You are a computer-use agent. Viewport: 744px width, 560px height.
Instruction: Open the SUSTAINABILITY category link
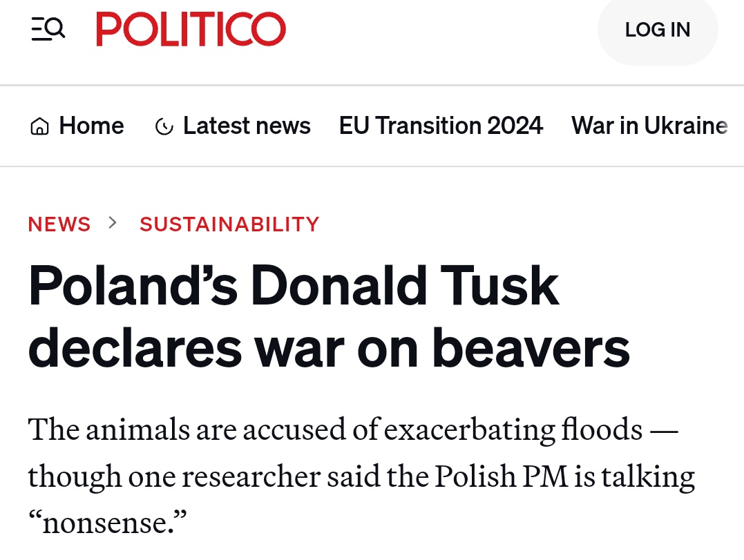(229, 224)
